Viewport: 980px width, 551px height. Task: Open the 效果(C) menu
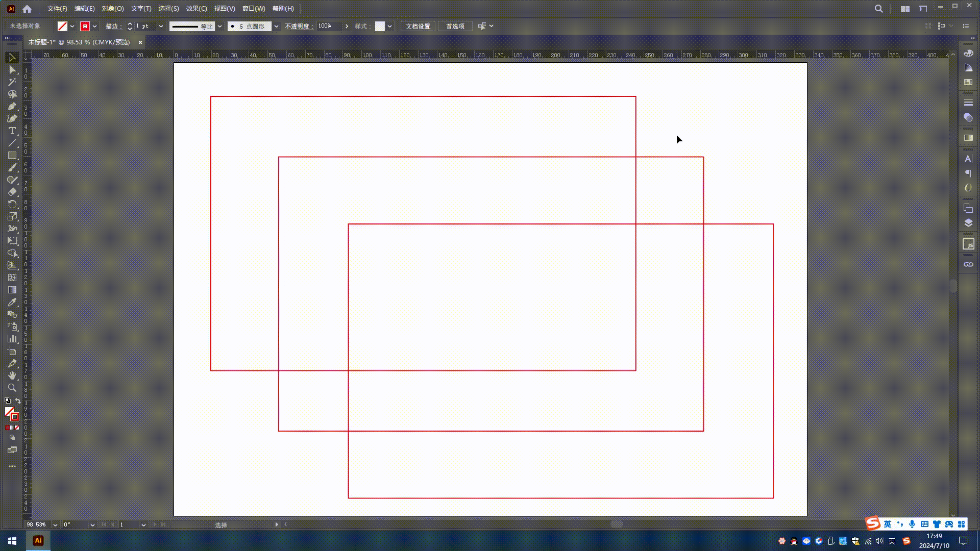[x=197, y=9]
